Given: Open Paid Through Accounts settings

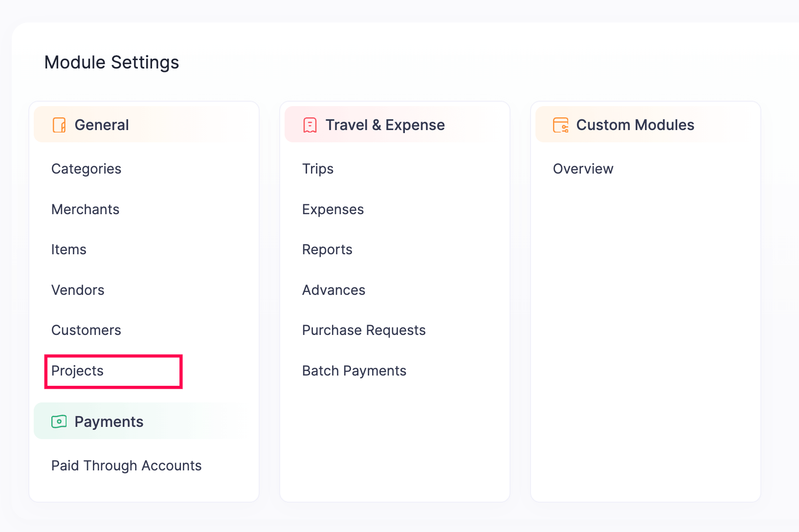Looking at the screenshot, I should [x=126, y=465].
